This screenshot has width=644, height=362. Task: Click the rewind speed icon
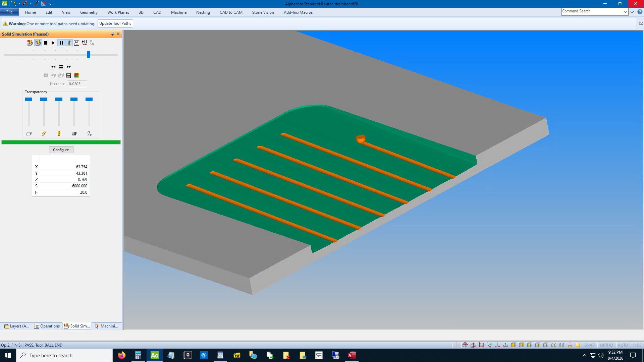[53, 67]
